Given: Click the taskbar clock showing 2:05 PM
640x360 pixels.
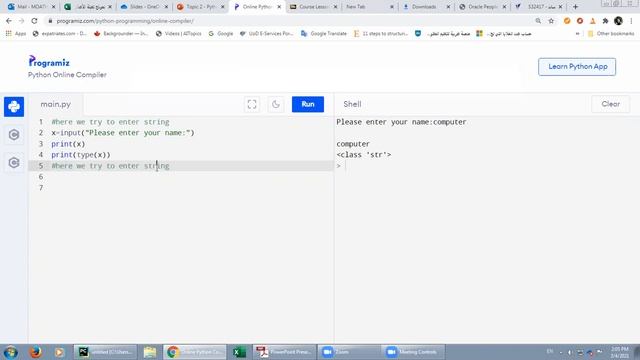Looking at the screenshot, I should point(620,352).
